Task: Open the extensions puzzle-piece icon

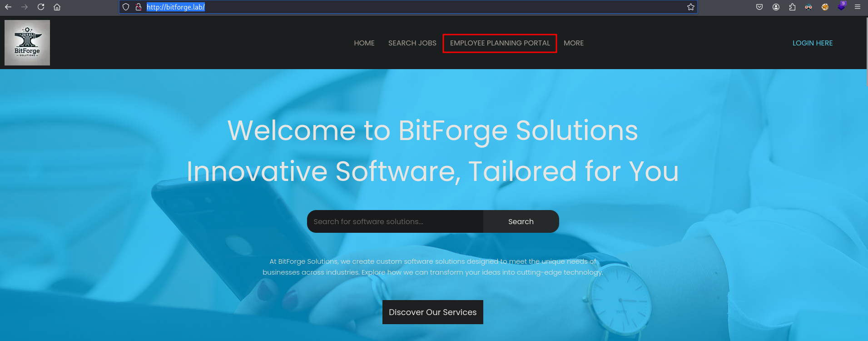Action: tap(792, 7)
